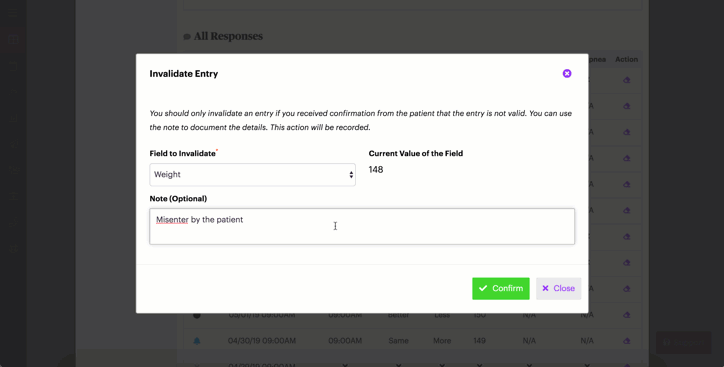Click the Current Value of the Field label
The height and width of the screenshot is (367, 724).
tap(416, 153)
